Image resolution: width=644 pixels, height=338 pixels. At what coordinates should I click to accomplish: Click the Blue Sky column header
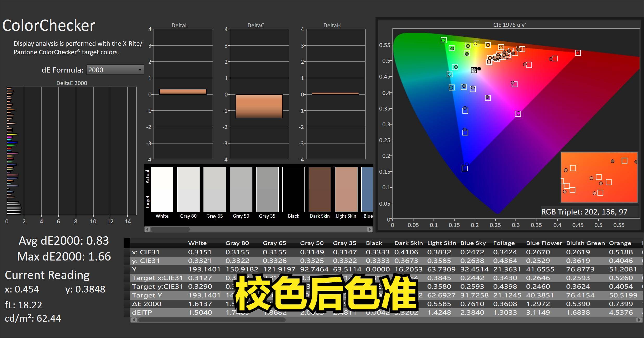[x=473, y=243]
